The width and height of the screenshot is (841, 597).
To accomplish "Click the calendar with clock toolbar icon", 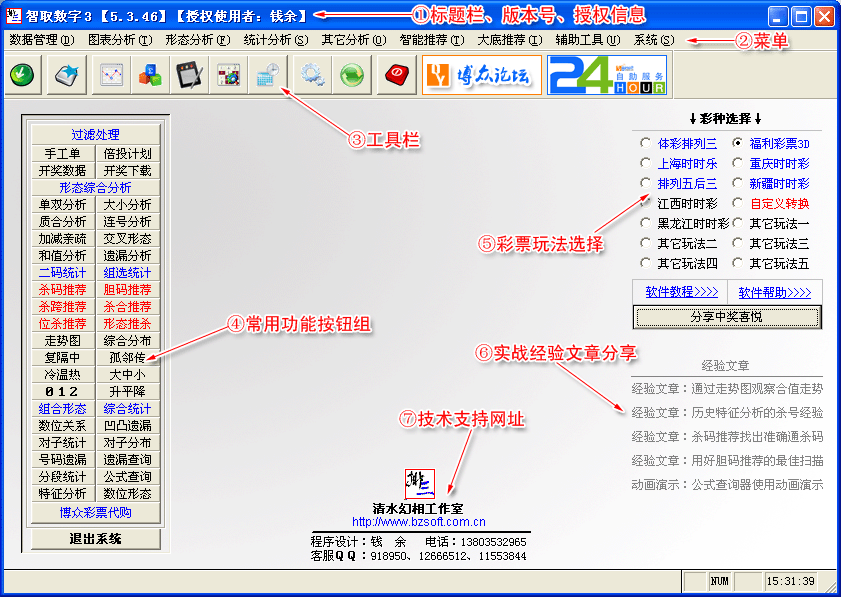I will tap(268, 75).
